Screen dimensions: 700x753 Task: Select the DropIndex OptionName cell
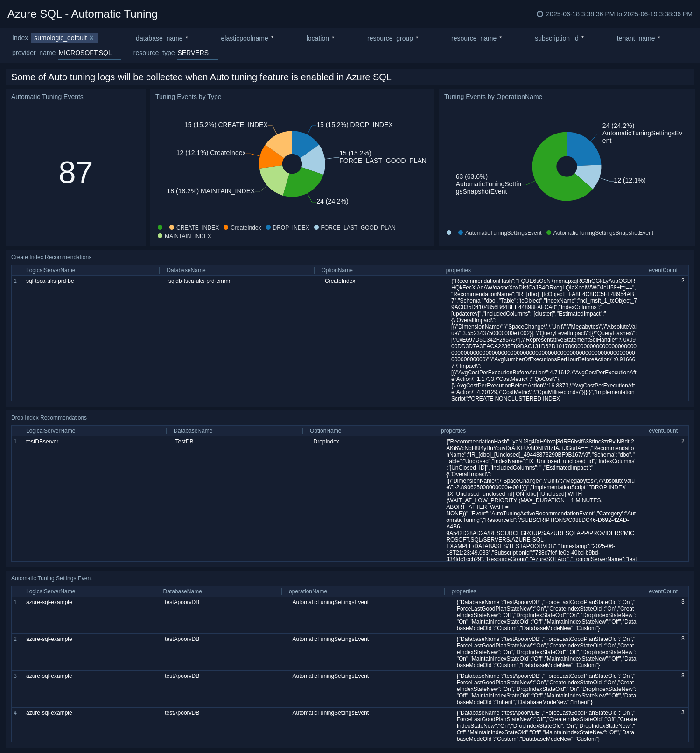coord(326,442)
